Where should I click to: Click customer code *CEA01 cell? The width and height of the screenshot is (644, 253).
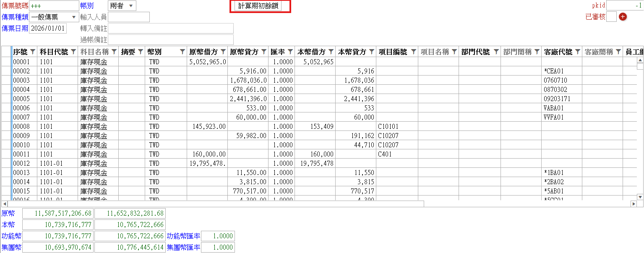coord(562,71)
